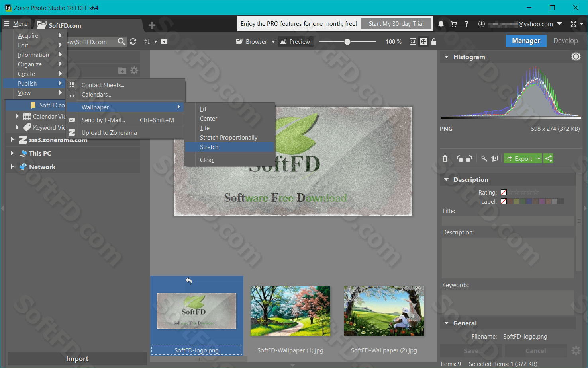Screen dimensions: 588x368
Task: Toggle fit-to-window zoom icon
Action: 423,41
